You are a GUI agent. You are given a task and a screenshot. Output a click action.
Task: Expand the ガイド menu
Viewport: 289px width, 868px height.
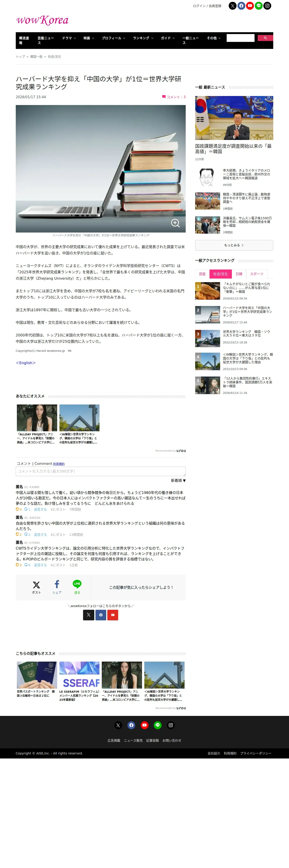167,38
